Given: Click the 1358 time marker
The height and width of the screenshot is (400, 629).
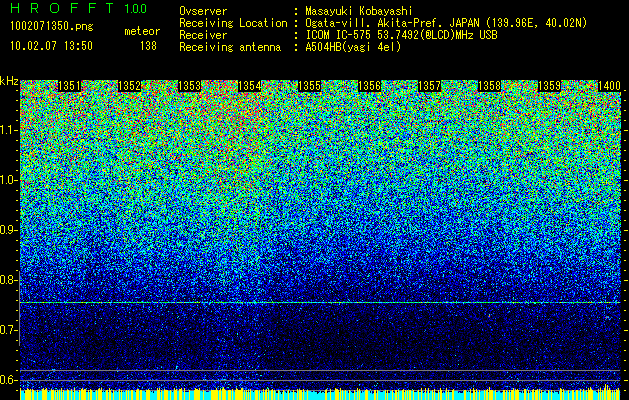Looking at the screenshot, I should [489, 86].
